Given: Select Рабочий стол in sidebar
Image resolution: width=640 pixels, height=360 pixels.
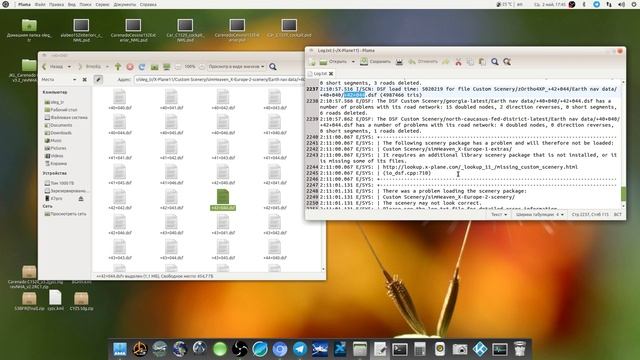Looking at the screenshot, I should [x=64, y=110].
